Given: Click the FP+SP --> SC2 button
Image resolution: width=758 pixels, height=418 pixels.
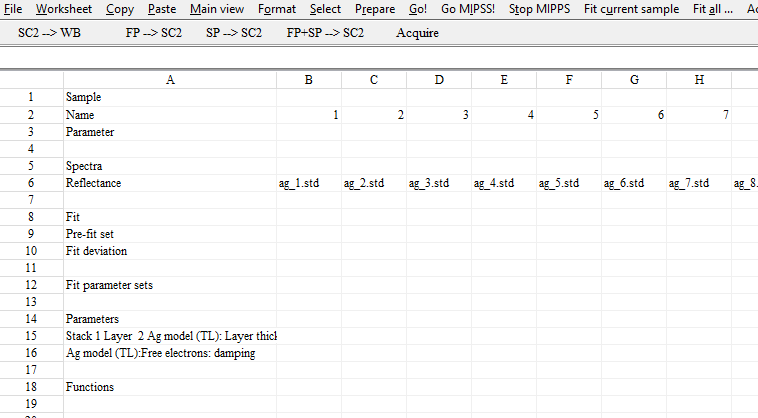Looking at the screenshot, I should 325,33.
